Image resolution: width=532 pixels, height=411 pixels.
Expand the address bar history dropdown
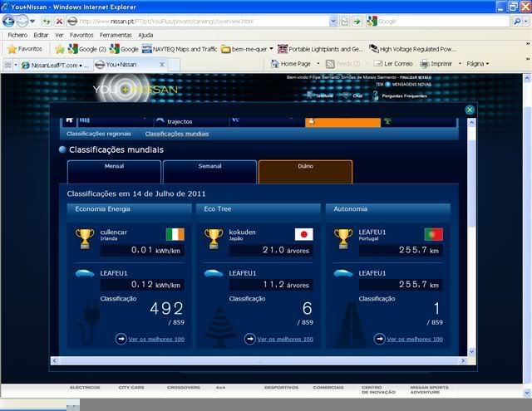click(333, 22)
